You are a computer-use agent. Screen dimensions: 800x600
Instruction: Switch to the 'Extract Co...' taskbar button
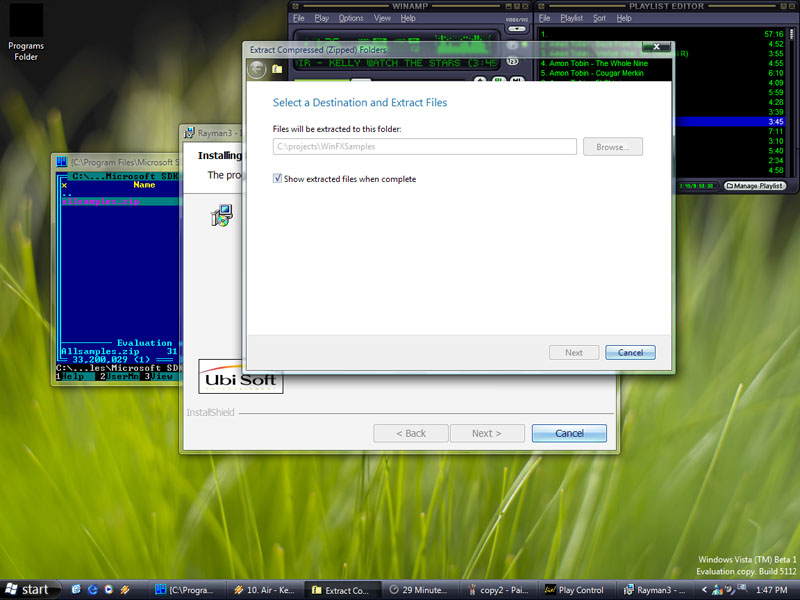[343, 590]
